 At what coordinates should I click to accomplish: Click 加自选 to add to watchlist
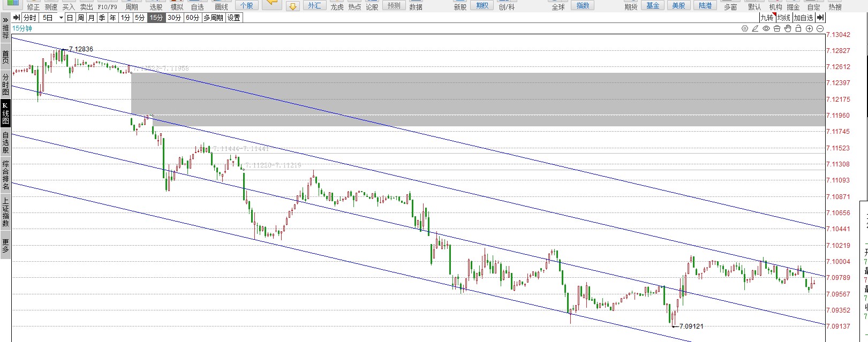tap(804, 18)
